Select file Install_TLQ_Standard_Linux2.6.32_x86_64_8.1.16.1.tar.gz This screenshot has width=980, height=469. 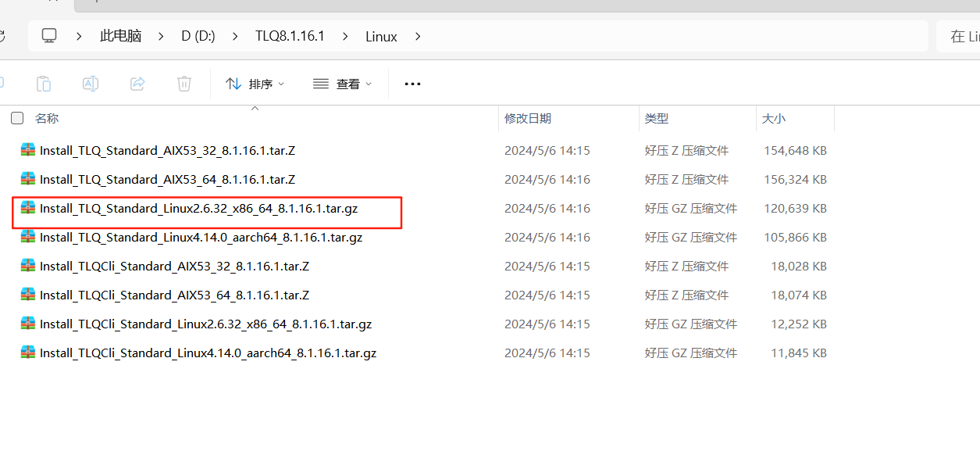(x=199, y=208)
